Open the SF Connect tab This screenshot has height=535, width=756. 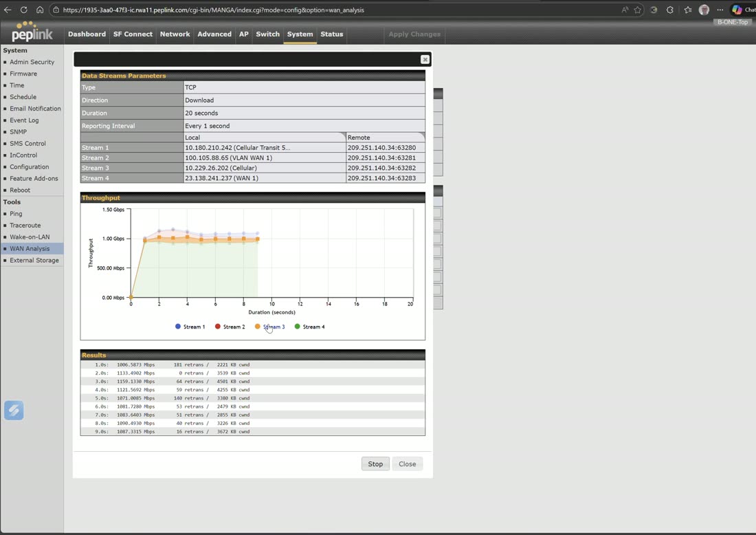pyautogui.click(x=133, y=34)
